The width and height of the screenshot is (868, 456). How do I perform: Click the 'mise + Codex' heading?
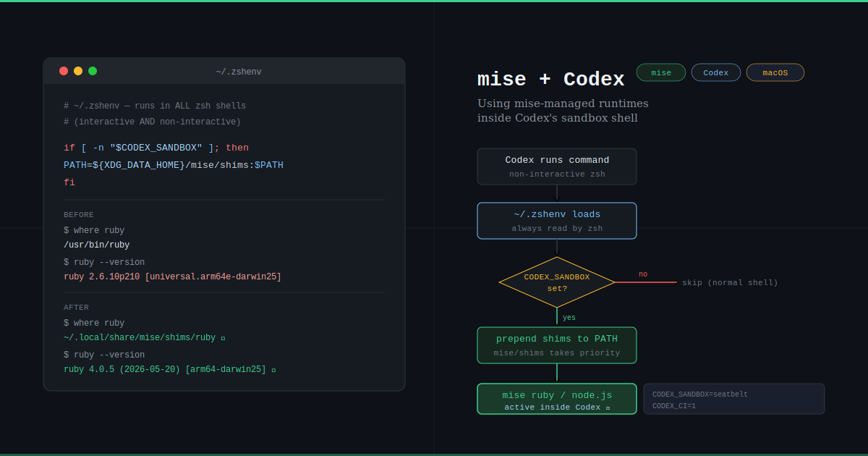click(551, 79)
